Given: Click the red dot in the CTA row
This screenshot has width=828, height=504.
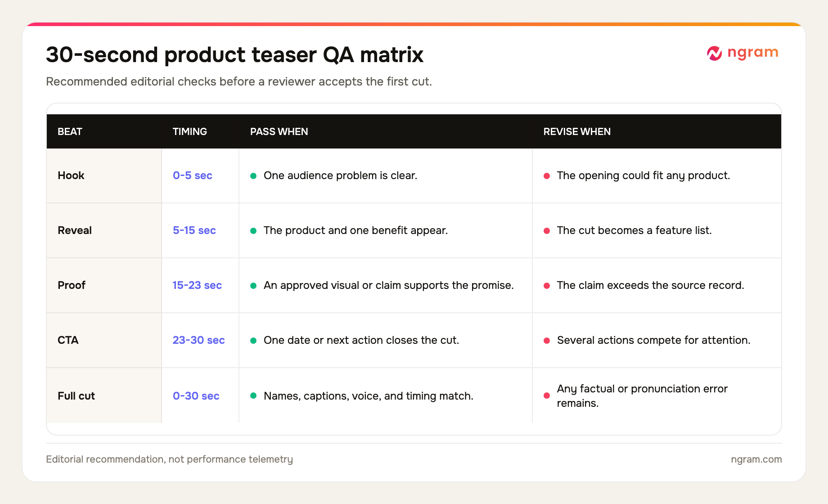Looking at the screenshot, I should pyautogui.click(x=547, y=341).
